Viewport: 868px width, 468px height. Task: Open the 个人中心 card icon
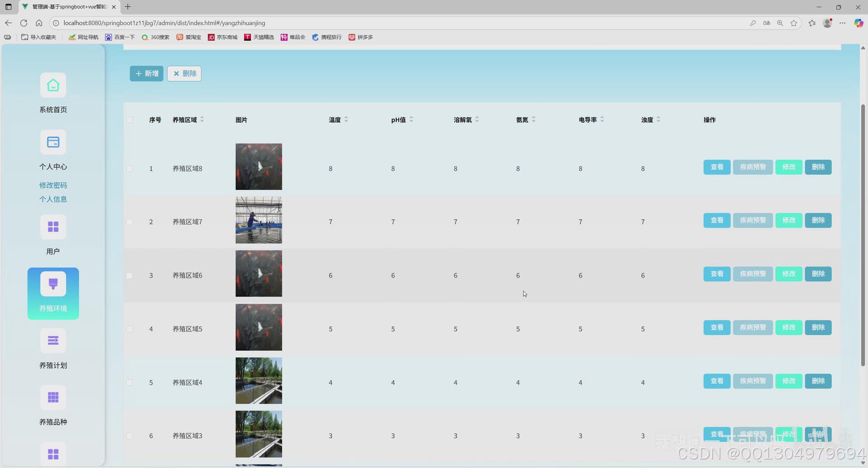[53, 142]
